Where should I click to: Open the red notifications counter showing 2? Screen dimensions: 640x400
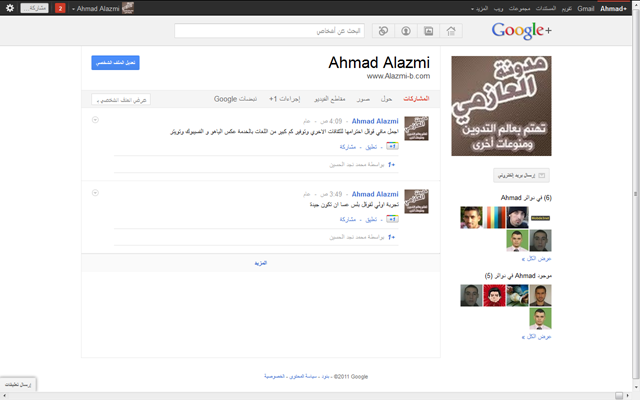pyautogui.click(x=60, y=8)
